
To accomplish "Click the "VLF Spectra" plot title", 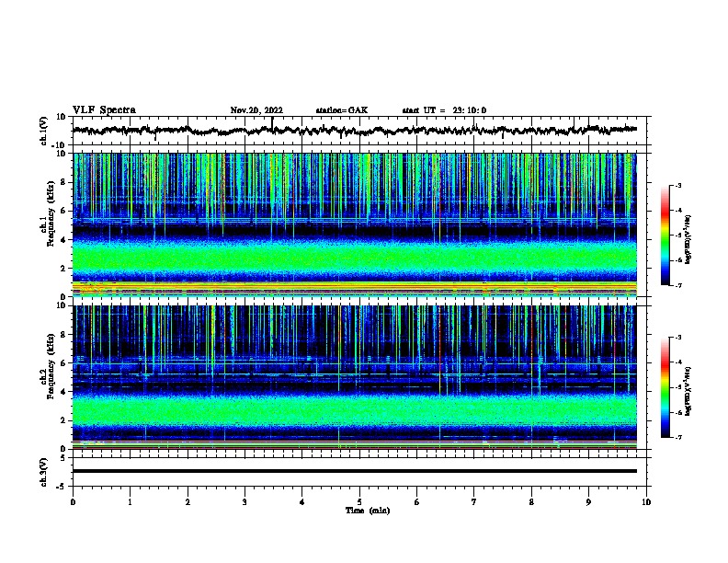I will pyautogui.click(x=104, y=110).
